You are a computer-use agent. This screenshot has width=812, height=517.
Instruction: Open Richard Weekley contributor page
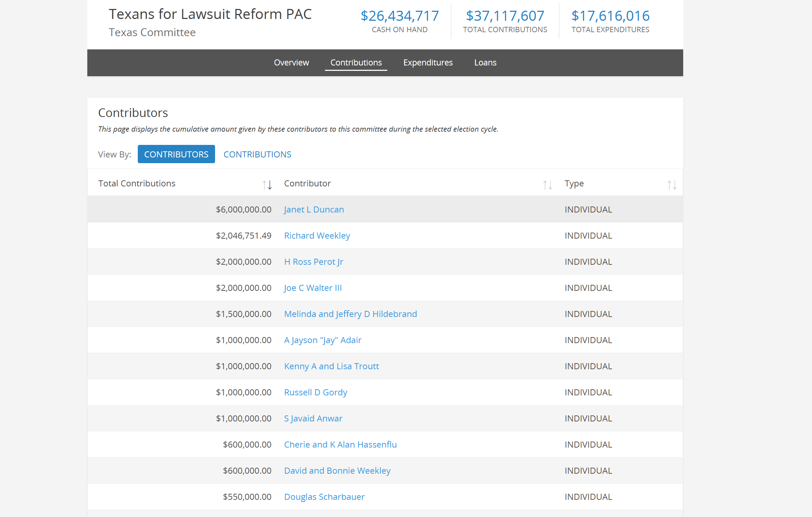pos(317,235)
